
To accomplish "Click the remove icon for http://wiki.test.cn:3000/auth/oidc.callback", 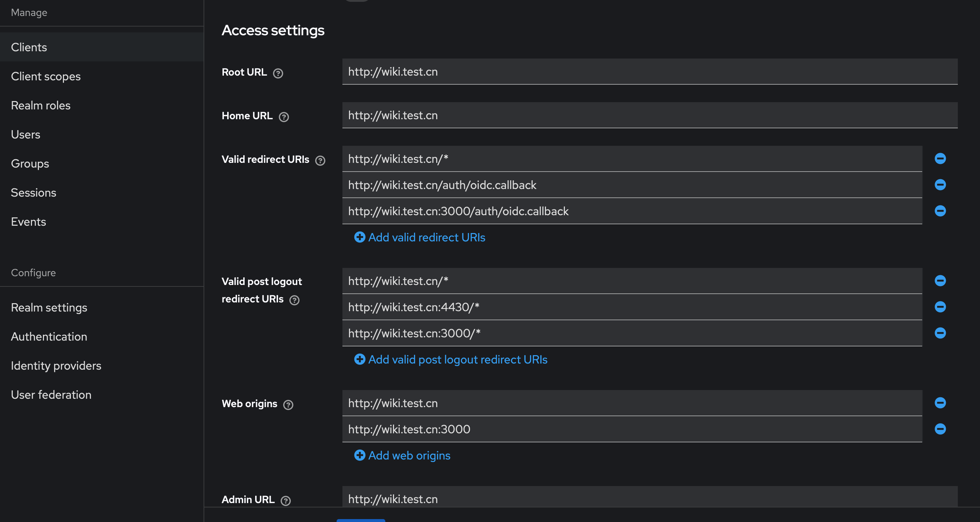I will [x=941, y=211].
